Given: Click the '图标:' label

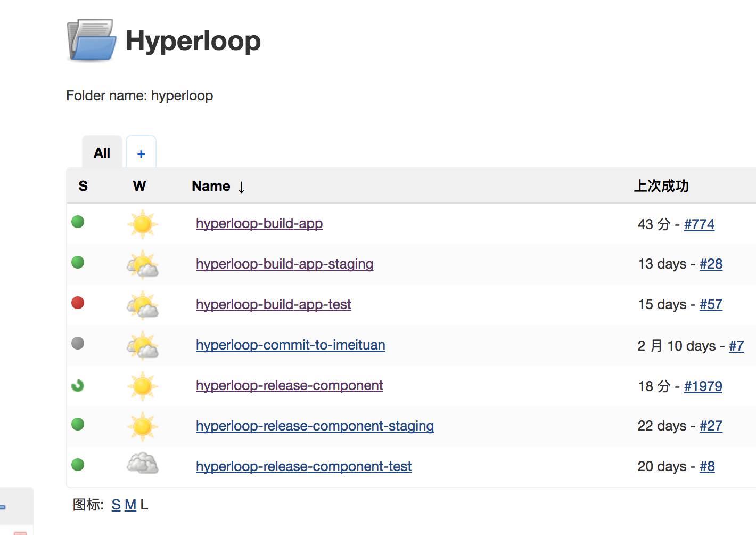Looking at the screenshot, I should click(88, 505).
